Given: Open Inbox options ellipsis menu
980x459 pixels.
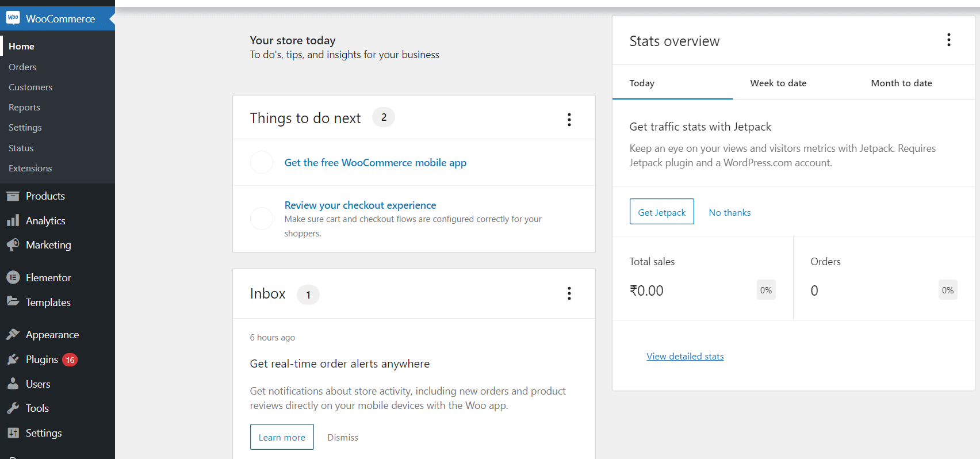Looking at the screenshot, I should pyautogui.click(x=569, y=293).
